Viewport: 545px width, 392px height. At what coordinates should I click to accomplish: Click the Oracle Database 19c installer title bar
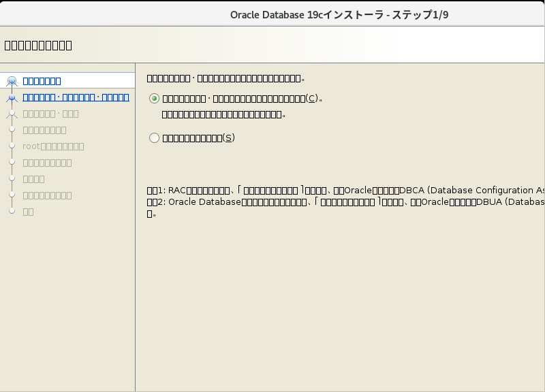tap(339, 15)
